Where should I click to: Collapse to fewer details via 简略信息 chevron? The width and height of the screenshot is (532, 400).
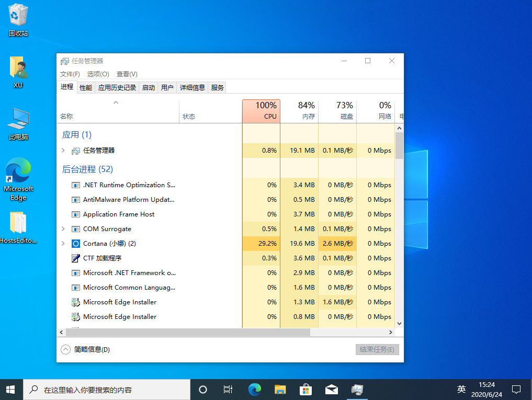[x=65, y=349]
